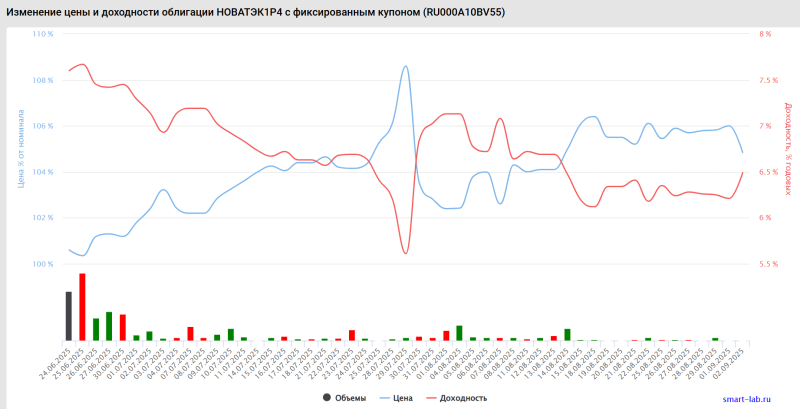Open the smart-lab.ru link

(746, 399)
